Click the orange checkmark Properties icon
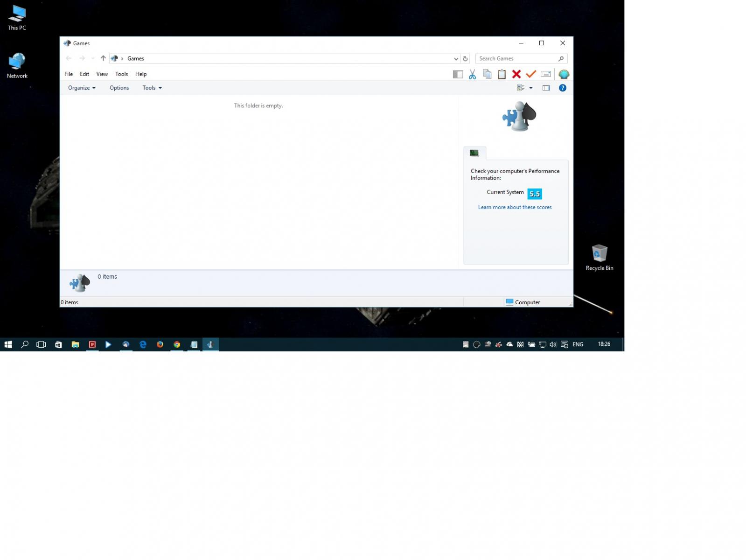 [531, 74]
